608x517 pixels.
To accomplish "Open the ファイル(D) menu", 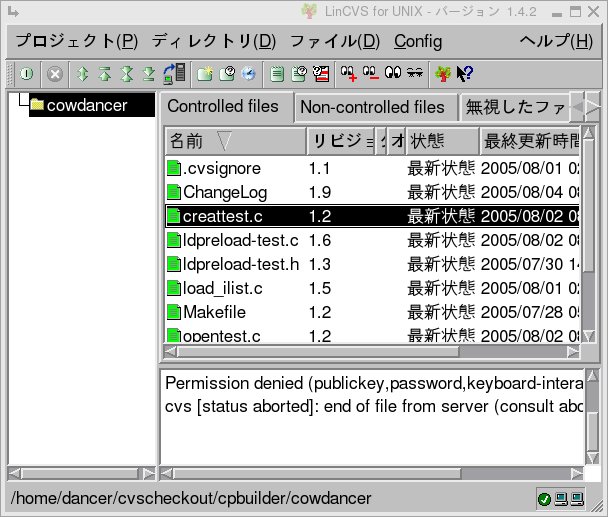I will (x=335, y=41).
